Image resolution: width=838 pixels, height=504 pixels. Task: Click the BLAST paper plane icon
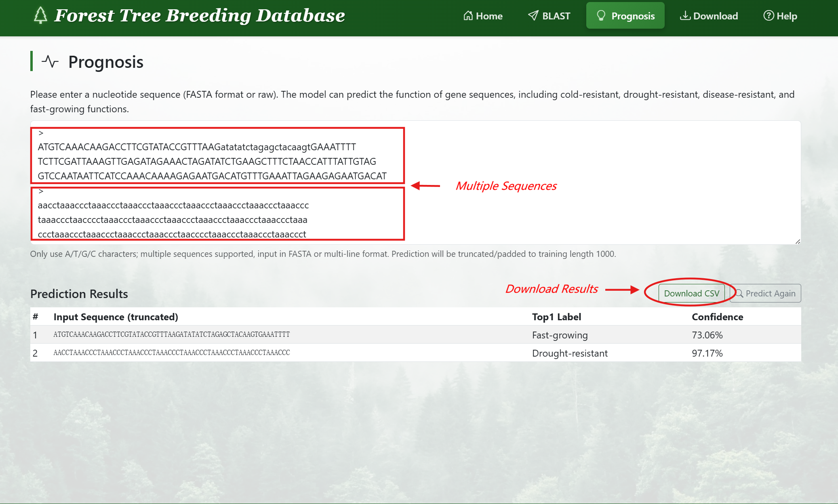tap(533, 16)
